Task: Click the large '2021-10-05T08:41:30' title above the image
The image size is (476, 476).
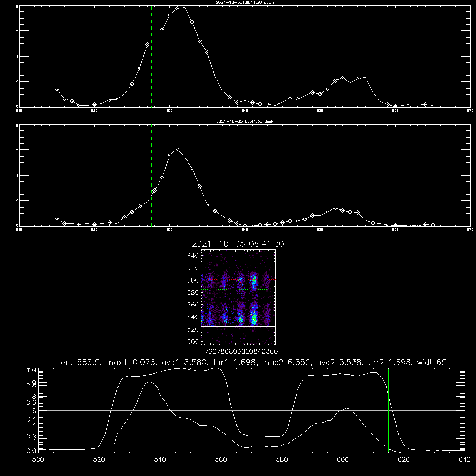Action: point(238,244)
